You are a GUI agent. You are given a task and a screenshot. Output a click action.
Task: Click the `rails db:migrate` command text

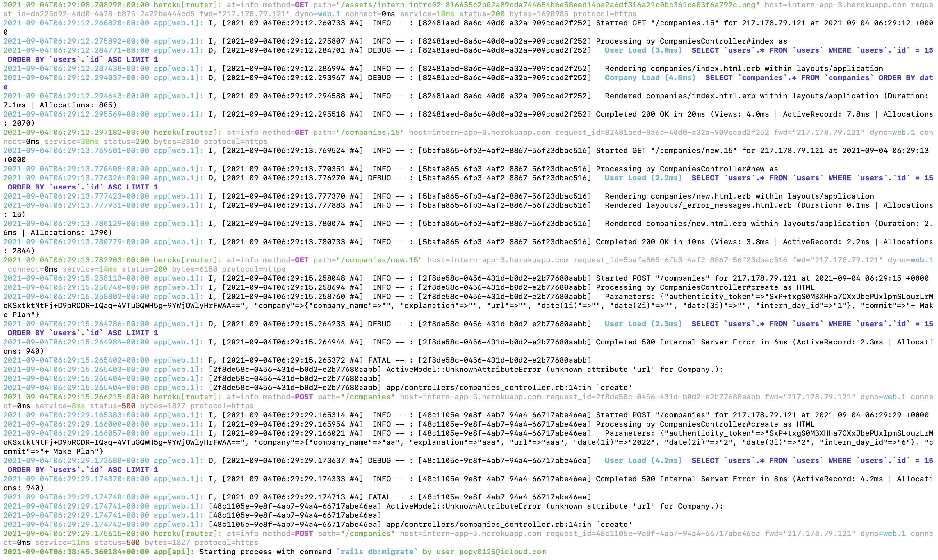coord(377,552)
